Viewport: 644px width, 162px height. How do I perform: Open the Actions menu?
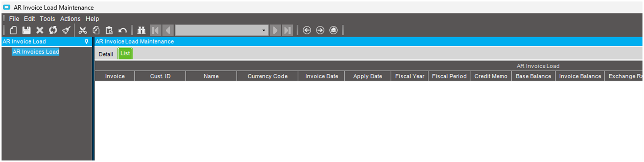click(70, 19)
